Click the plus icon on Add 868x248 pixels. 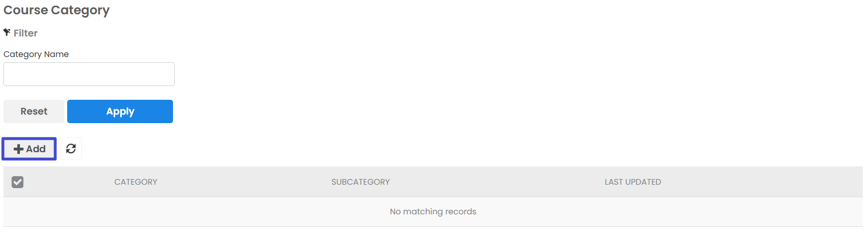pyautogui.click(x=19, y=149)
